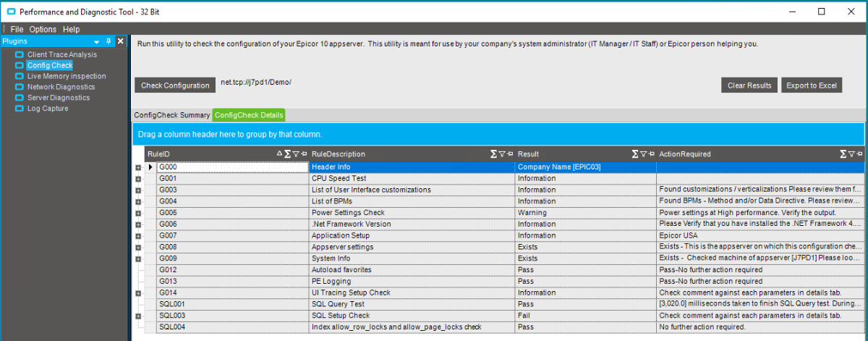Image resolution: width=868 pixels, height=341 pixels.
Task: Click the Config Check plugin icon
Action: click(x=20, y=66)
